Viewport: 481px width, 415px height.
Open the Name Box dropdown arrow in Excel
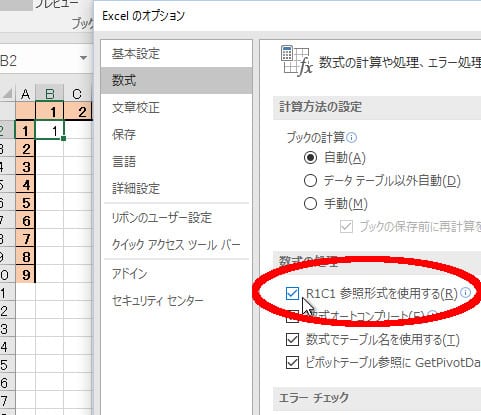click(x=83, y=58)
